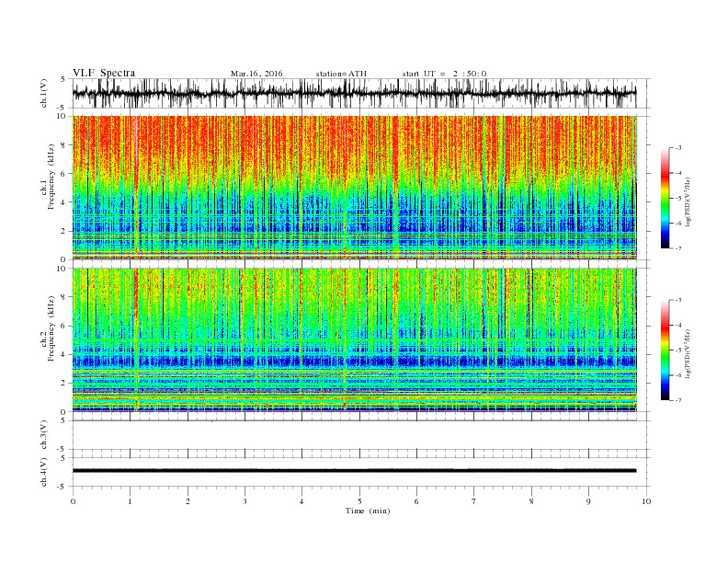The image size is (728, 563).
Task: Click the ch.1 spectrogram color scale bar
Action: [665, 199]
